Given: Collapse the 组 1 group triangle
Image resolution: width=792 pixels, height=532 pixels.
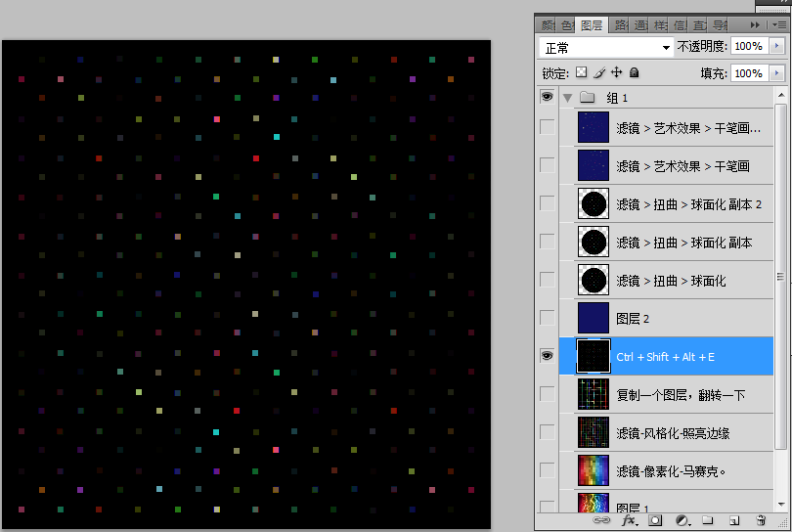Looking at the screenshot, I should click(567, 97).
